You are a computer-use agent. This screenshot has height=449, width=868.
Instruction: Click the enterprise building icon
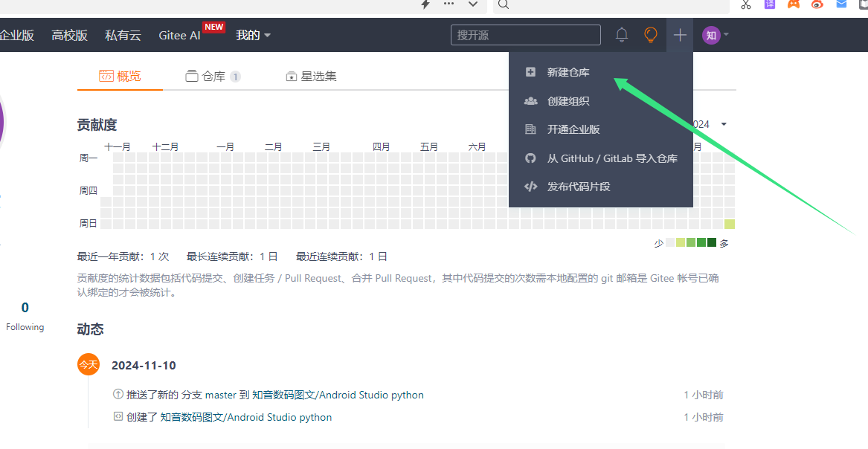coord(530,129)
